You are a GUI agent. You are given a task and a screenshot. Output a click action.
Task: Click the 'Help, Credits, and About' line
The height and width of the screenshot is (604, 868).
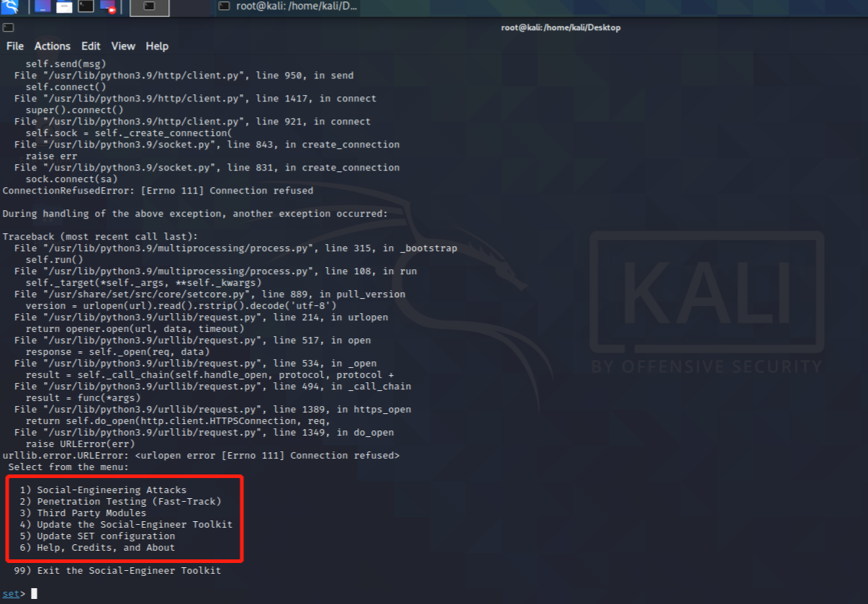click(x=97, y=548)
